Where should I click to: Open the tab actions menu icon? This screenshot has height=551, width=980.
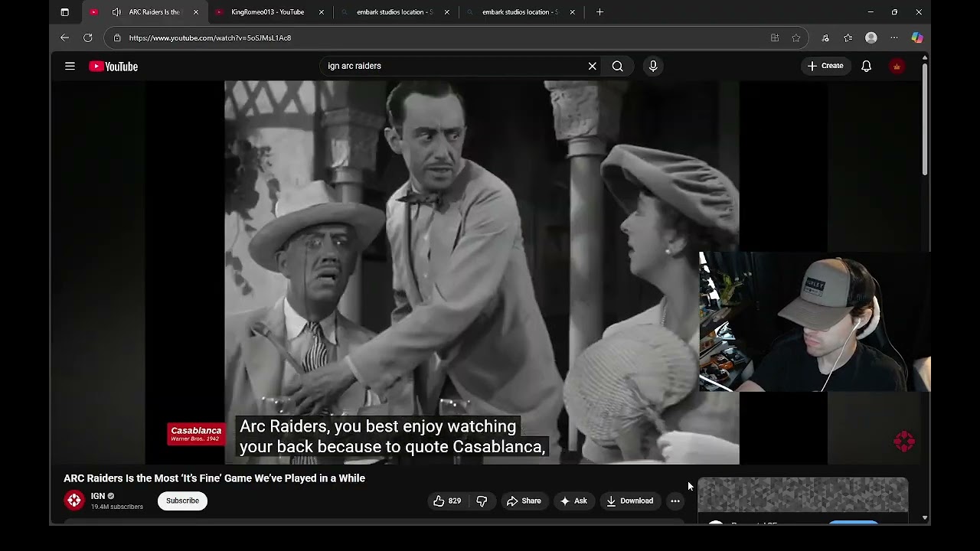64,12
